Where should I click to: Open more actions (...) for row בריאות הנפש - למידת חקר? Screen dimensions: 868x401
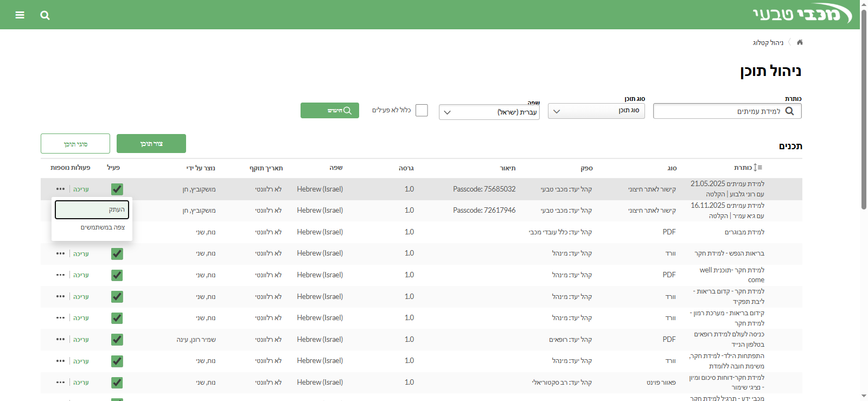(x=60, y=253)
